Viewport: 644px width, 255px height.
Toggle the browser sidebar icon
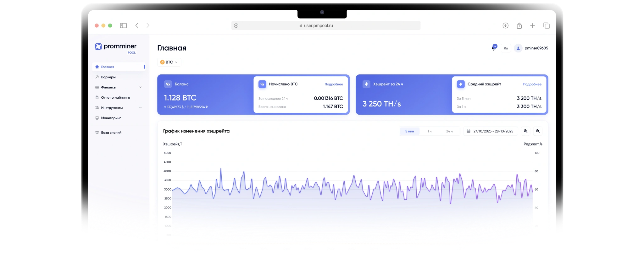point(123,25)
